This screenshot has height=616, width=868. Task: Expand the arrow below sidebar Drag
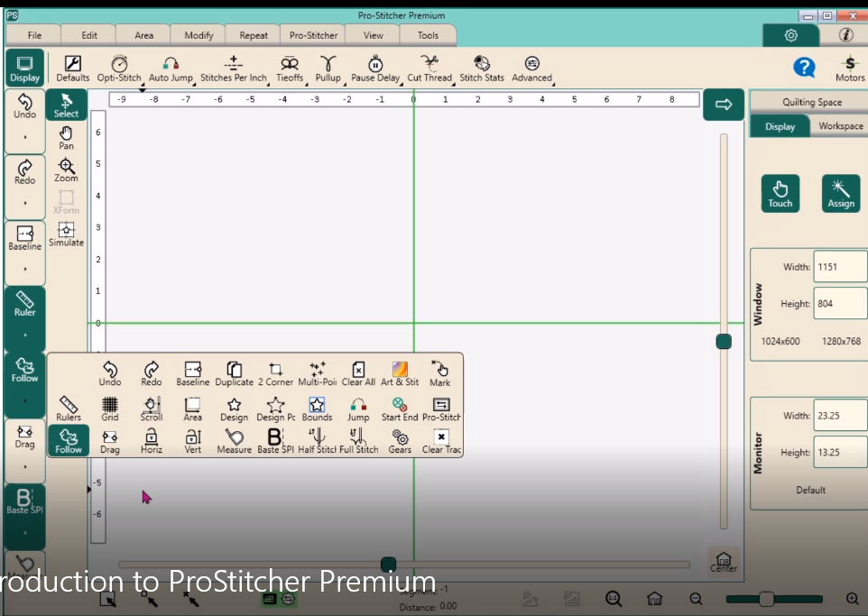(25, 466)
